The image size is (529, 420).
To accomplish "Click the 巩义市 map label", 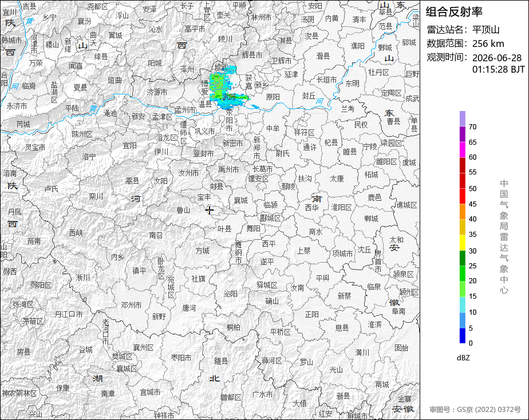I will [x=204, y=131].
